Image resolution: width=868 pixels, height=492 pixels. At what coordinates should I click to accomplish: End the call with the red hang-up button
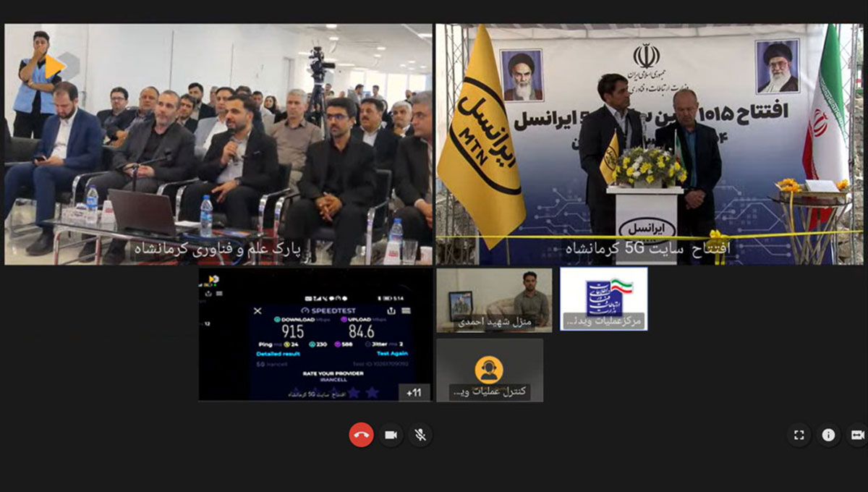click(x=361, y=434)
